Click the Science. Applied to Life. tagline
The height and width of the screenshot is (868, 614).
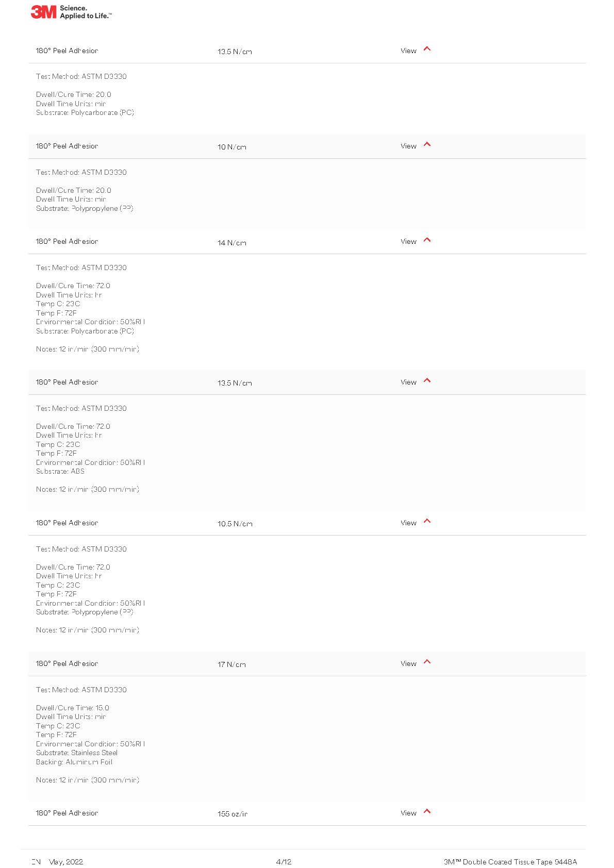tap(86, 12)
